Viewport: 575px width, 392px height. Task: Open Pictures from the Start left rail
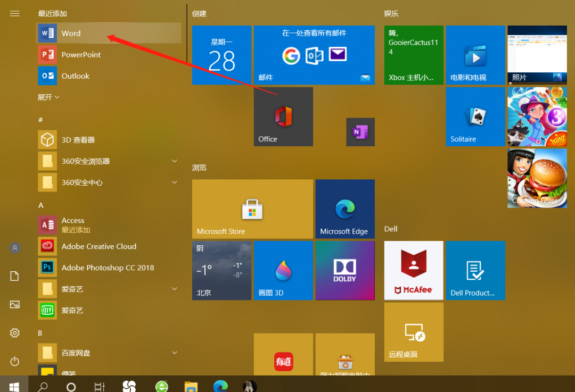15,304
